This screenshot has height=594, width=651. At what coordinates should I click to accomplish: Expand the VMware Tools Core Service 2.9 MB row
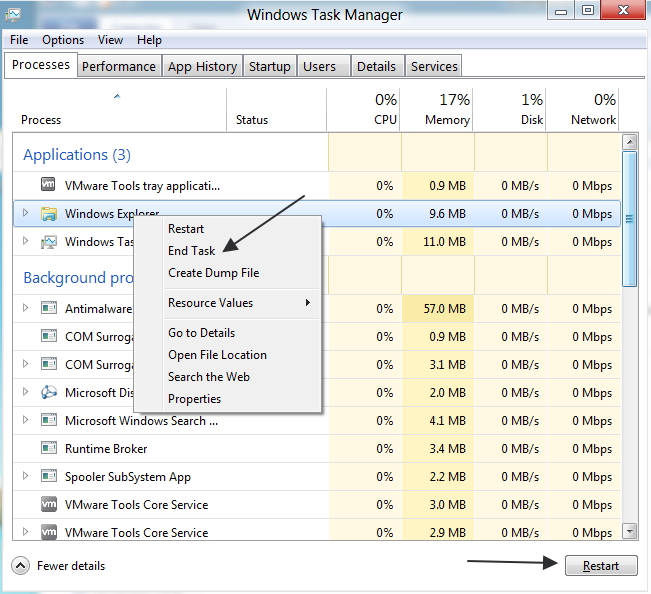point(25,531)
